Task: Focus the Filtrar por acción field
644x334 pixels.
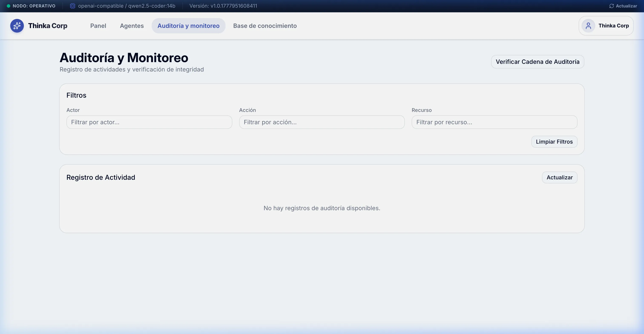Action: click(x=322, y=122)
